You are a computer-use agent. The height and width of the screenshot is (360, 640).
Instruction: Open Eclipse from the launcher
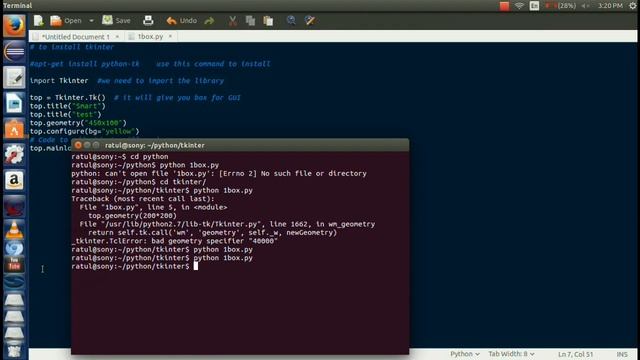coord(14,52)
